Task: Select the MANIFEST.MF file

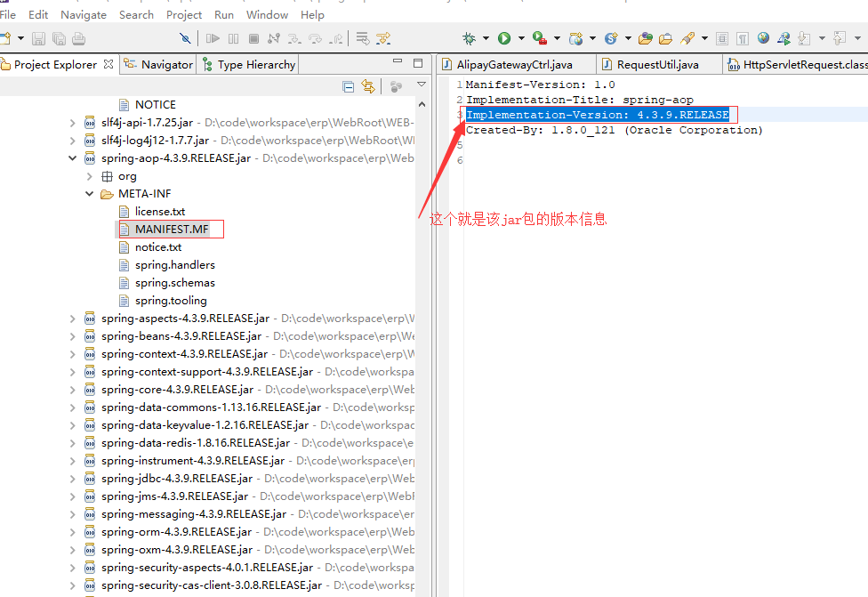Action: (x=169, y=229)
